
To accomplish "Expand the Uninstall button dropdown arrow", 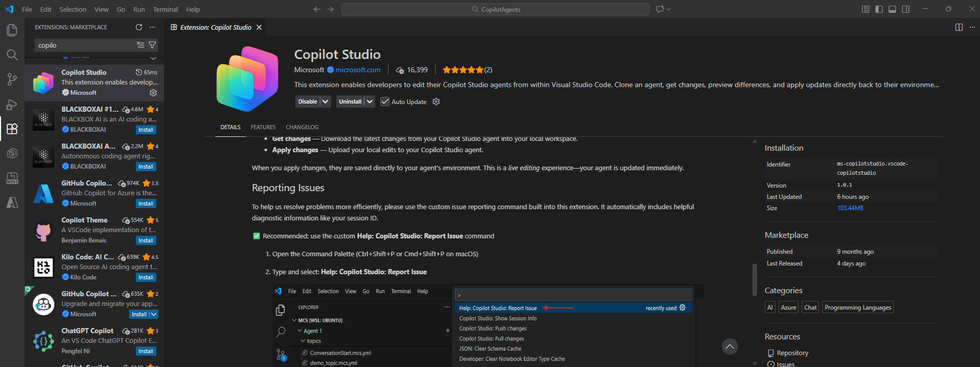I will [x=370, y=101].
